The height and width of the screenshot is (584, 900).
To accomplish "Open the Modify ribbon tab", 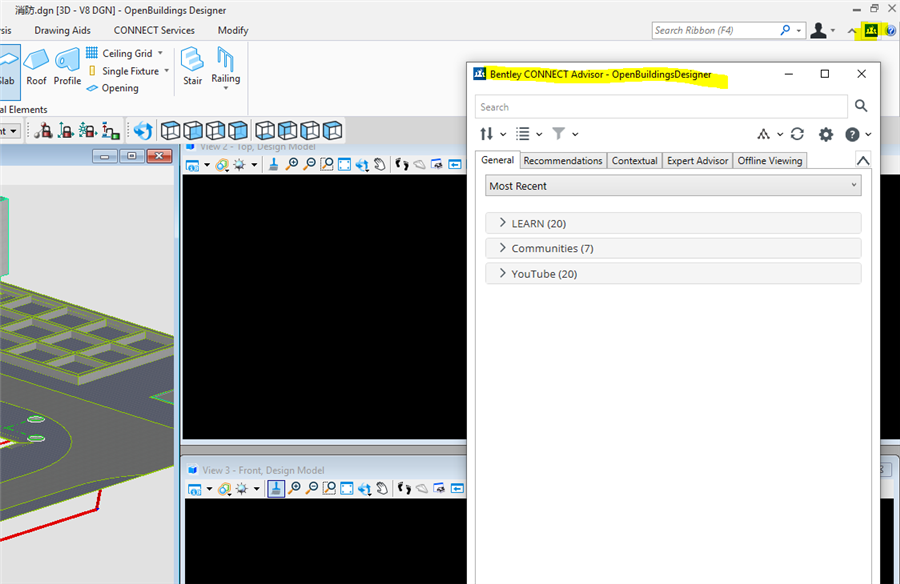I will click(233, 30).
